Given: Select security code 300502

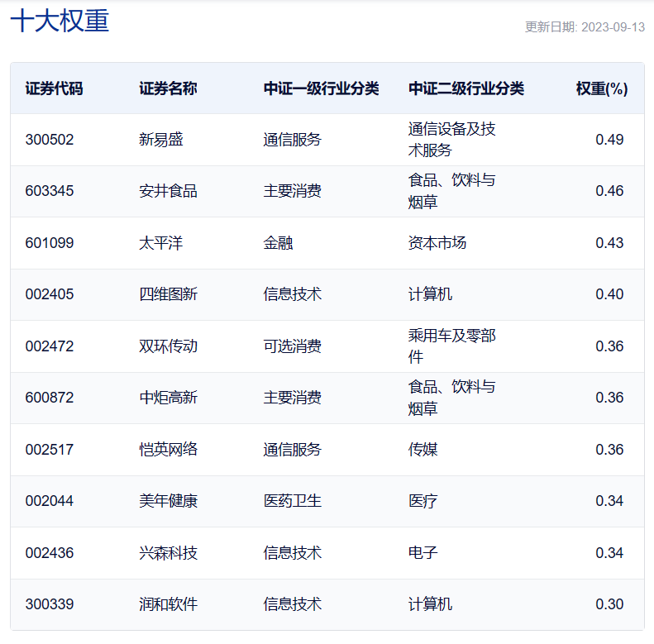Looking at the screenshot, I should point(50,140).
